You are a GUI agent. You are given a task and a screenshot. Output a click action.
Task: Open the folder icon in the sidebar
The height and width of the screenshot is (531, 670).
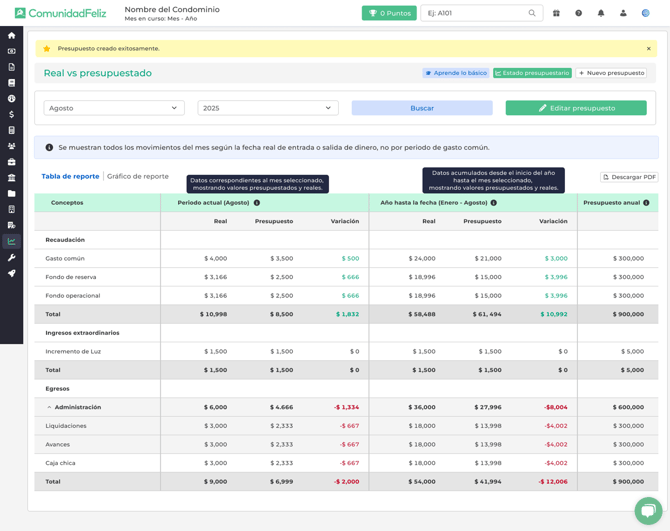11,194
